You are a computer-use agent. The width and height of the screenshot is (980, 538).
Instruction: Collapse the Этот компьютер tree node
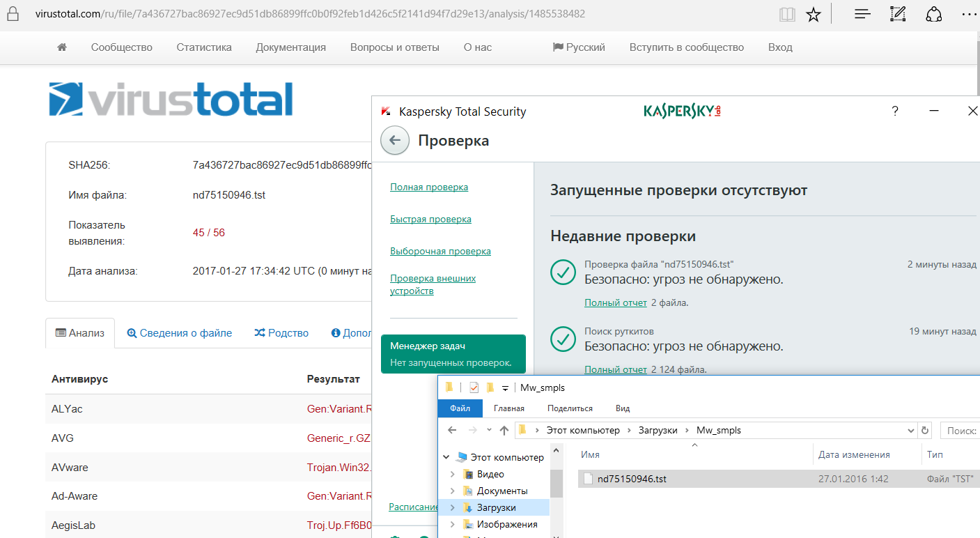446,457
